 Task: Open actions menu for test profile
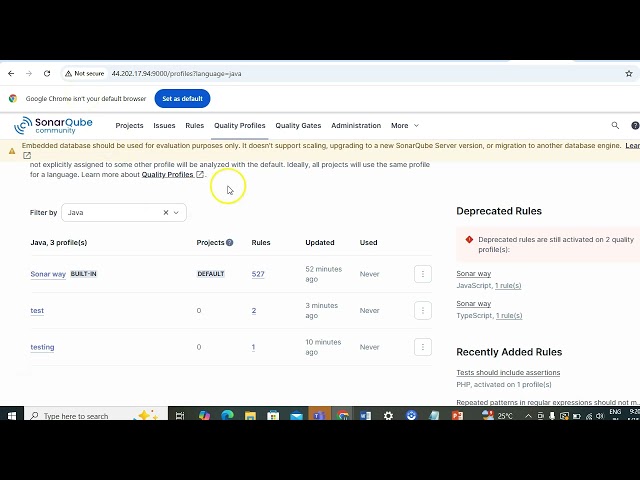[423, 311]
